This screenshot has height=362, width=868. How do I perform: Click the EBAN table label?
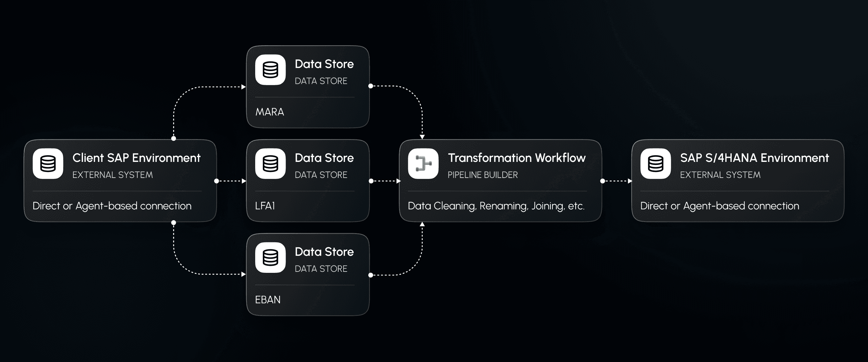[x=268, y=300]
